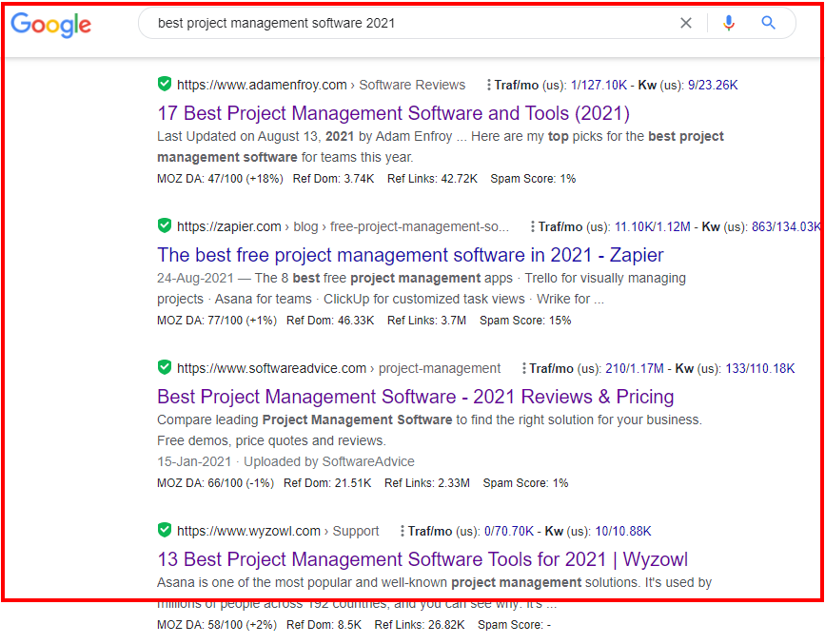Click the Google logo
The image size is (825, 644).
(51, 24)
